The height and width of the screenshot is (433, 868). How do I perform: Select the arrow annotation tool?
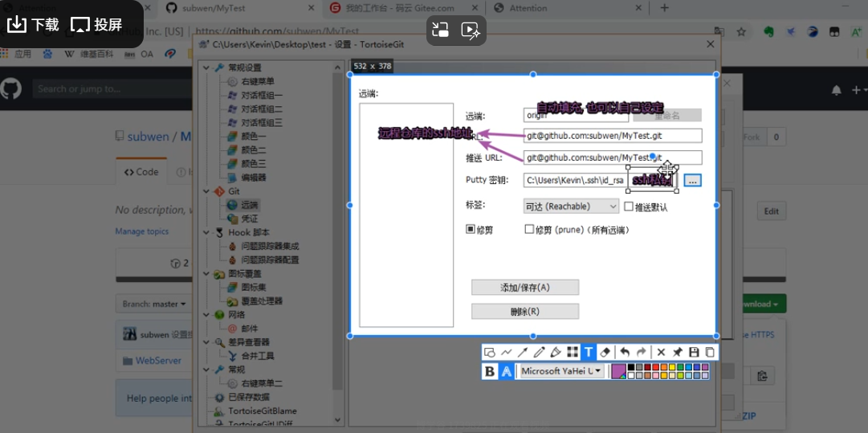coord(523,352)
